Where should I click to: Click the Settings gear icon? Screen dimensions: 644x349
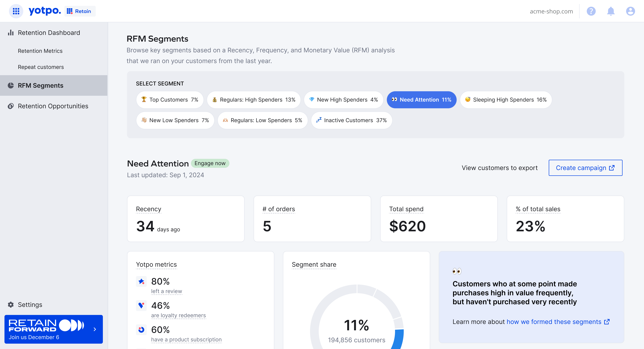tap(11, 304)
